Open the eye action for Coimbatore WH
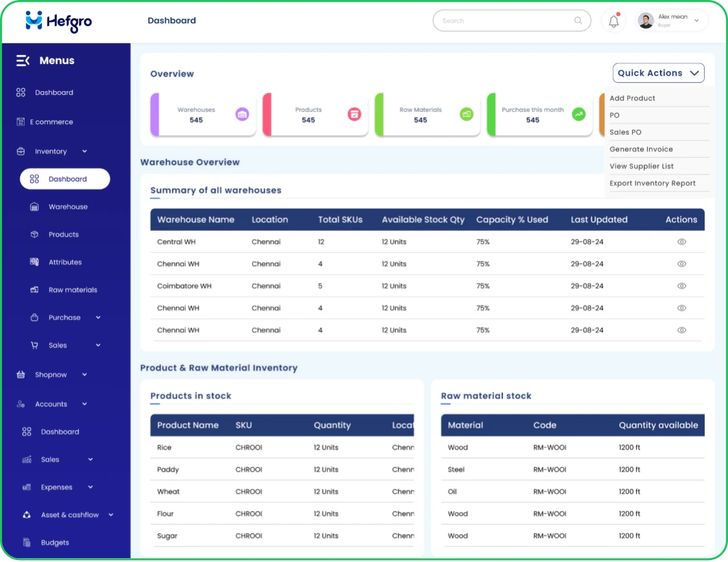The height and width of the screenshot is (562, 728). pos(681,286)
